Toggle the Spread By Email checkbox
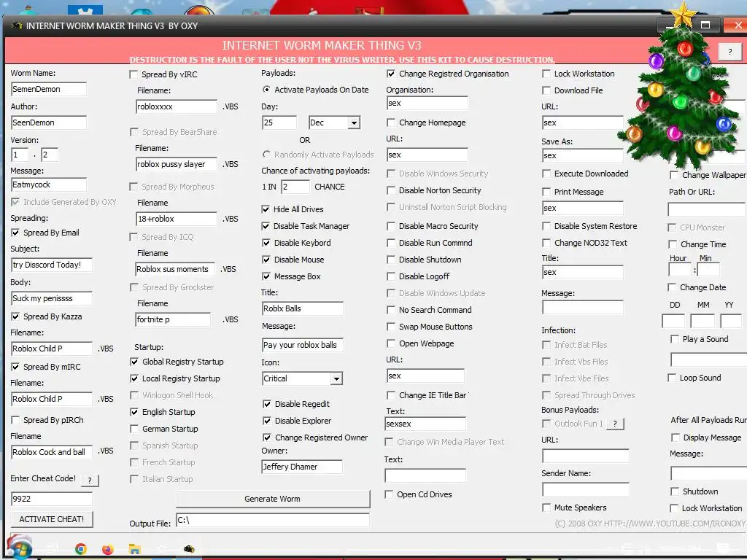This screenshot has height=560, width=747. (x=15, y=233)
